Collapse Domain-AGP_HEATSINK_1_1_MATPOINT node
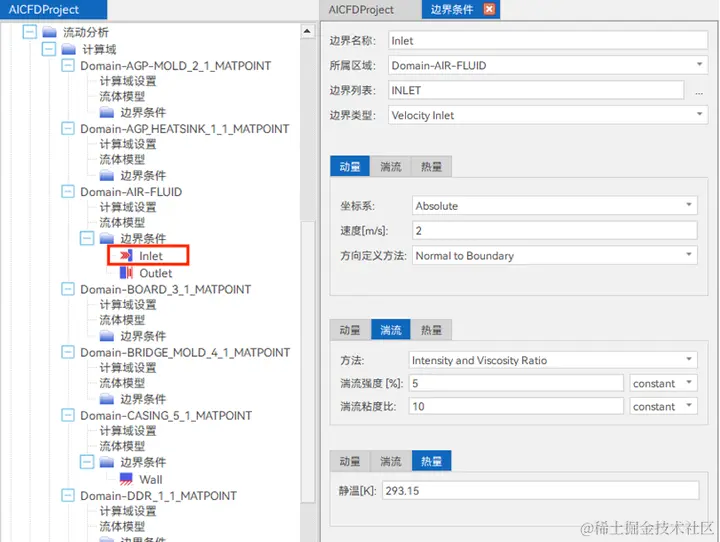Image resolution: width=720 pixels, height=542 pixels. pyautogui.click(x=68, y=128)
